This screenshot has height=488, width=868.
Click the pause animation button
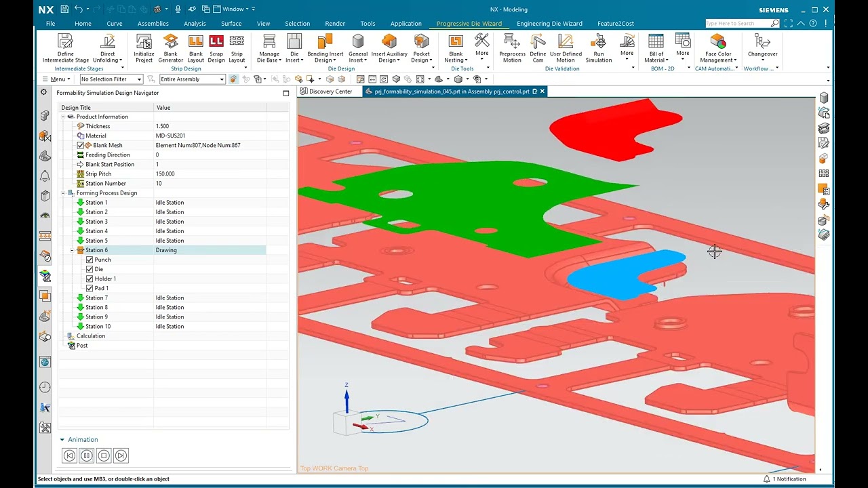tap(87, 456)
